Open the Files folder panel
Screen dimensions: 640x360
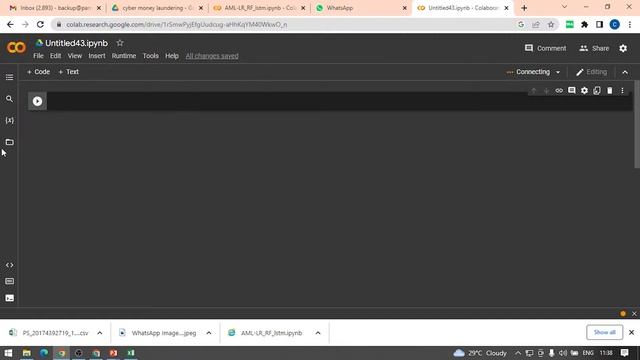(x=9, y=142)
